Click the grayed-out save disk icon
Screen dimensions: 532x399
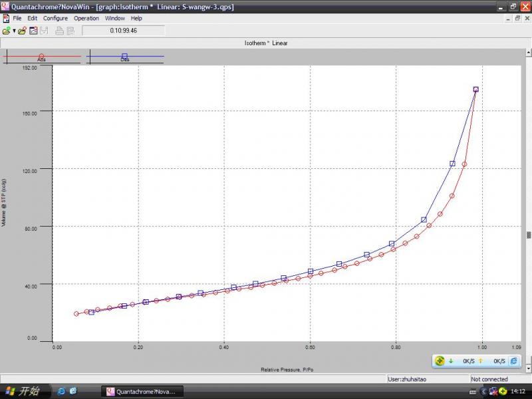(x=43, y=31)
